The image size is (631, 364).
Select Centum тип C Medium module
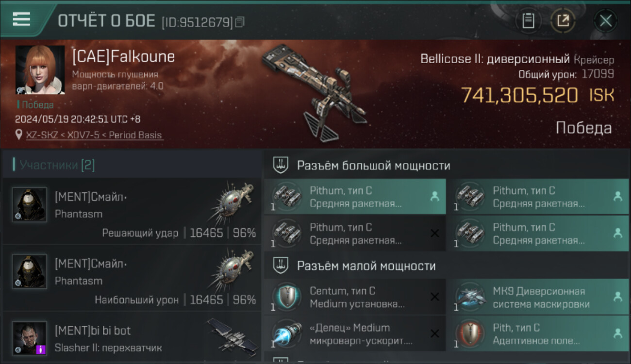[x=355, y=297]
